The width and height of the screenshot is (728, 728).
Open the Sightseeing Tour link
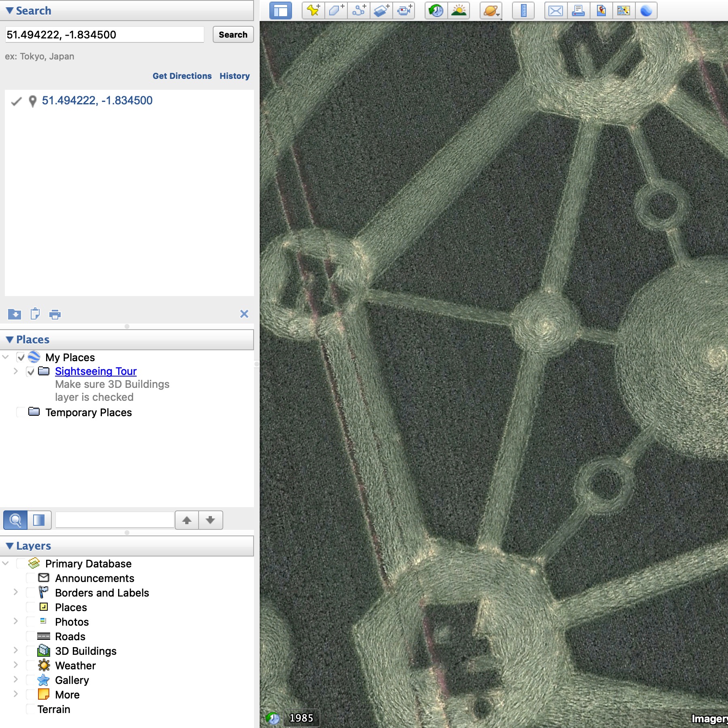point(96,371)
